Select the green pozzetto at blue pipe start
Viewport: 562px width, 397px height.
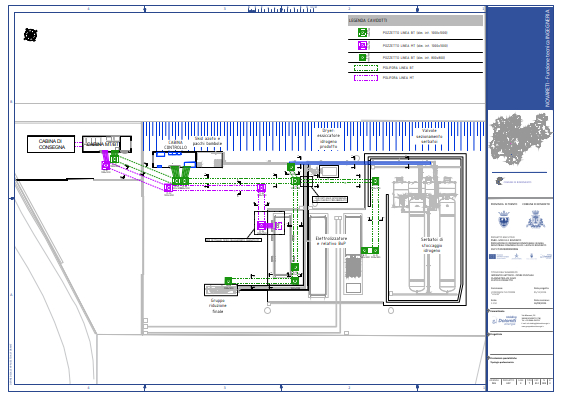pos(291,167)
